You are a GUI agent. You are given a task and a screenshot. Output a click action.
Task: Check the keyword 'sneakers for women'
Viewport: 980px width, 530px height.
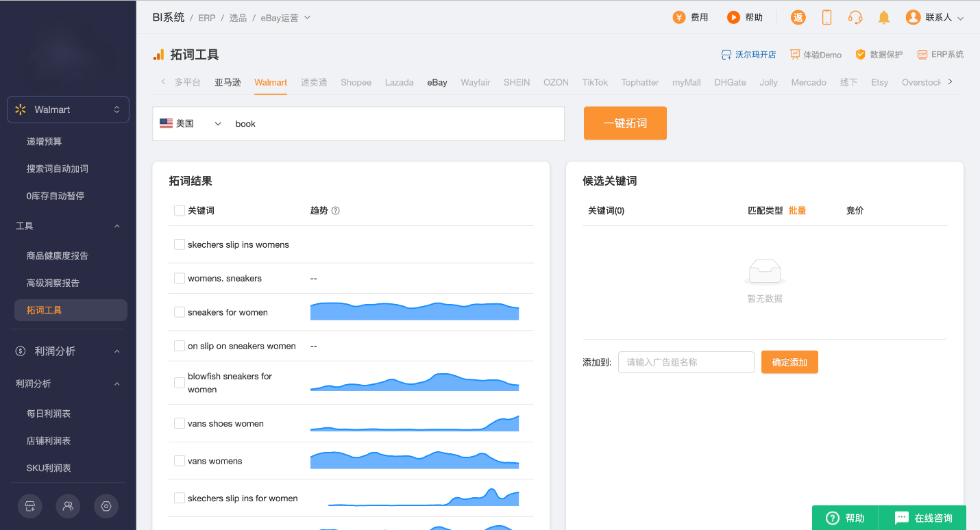pyautogui.click(x=179, y=312)
